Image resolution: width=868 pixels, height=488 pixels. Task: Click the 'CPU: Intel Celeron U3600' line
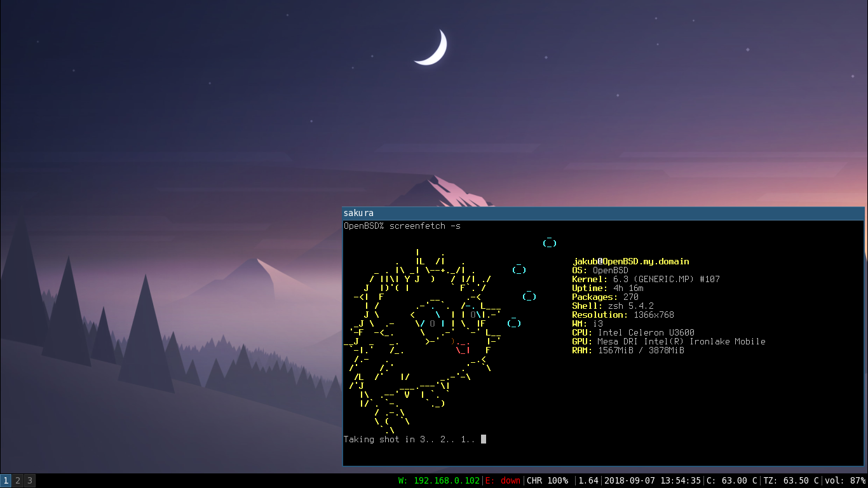(x=634, y=333)
